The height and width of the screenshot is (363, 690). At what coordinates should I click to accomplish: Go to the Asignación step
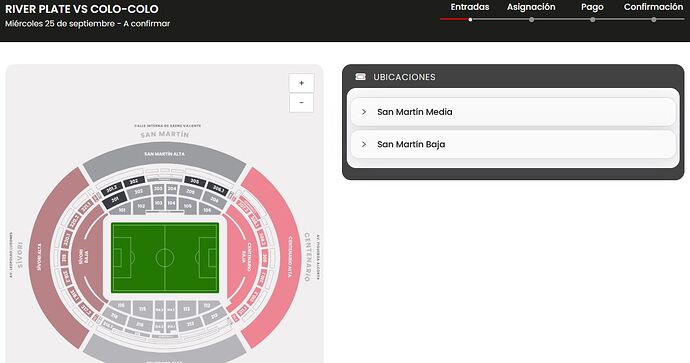tap(531, 7)
